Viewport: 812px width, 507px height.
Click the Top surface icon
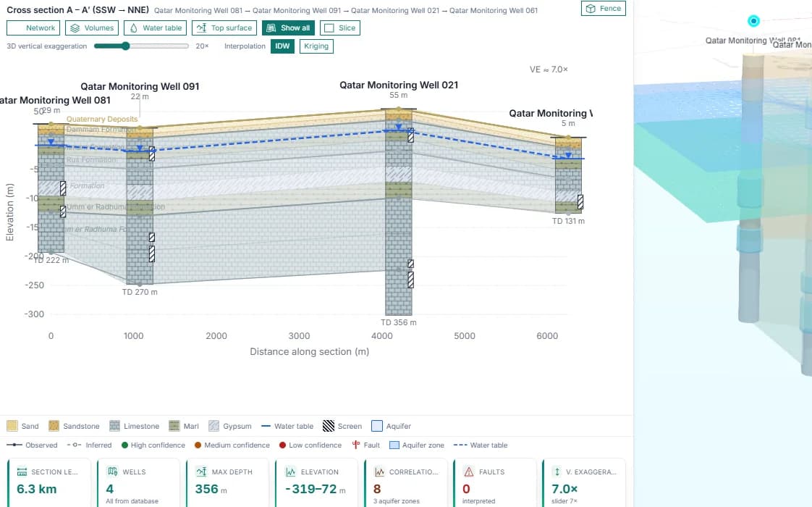[201, 28]
